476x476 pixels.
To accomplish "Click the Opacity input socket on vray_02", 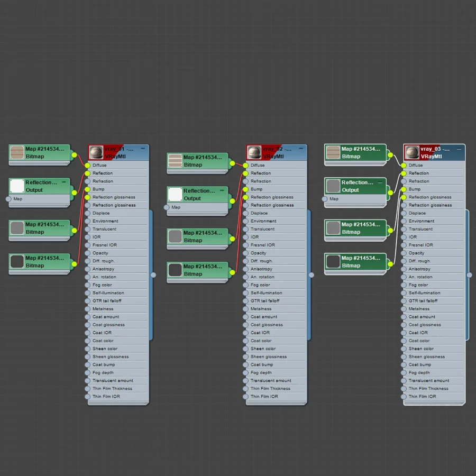I will [x=245, y=253].
